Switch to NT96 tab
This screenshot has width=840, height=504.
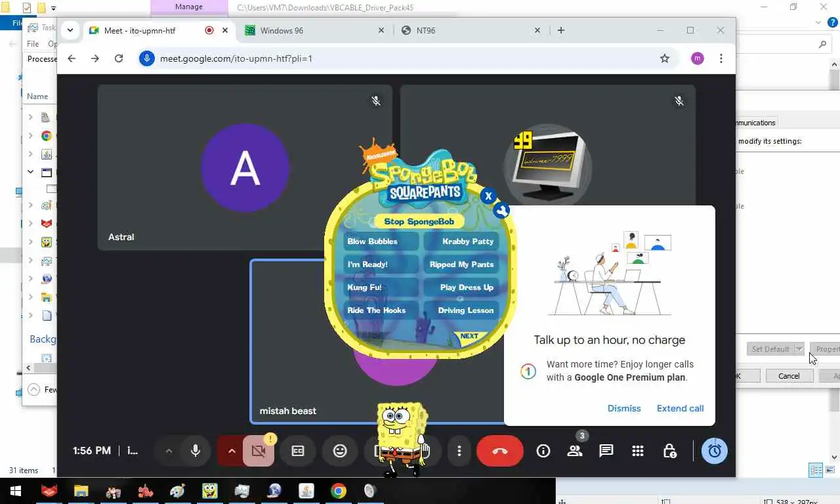coord(471,30)
